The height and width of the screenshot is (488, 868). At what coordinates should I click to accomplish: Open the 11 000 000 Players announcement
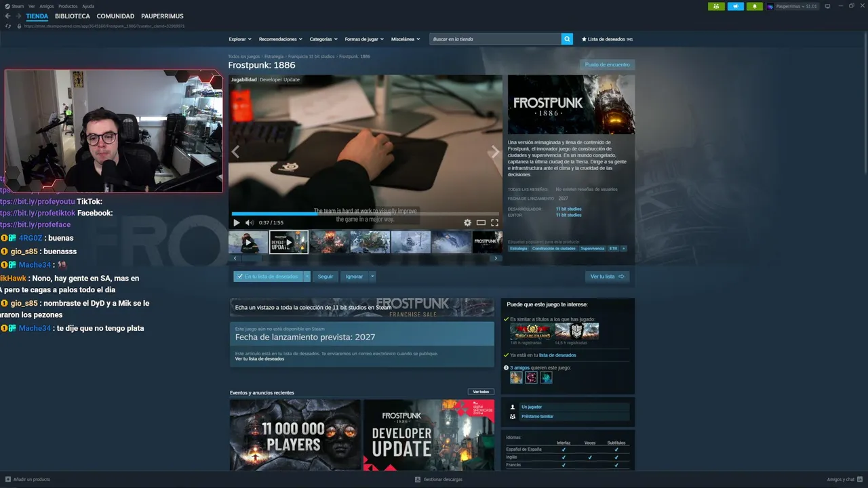(x=295, y=434)
